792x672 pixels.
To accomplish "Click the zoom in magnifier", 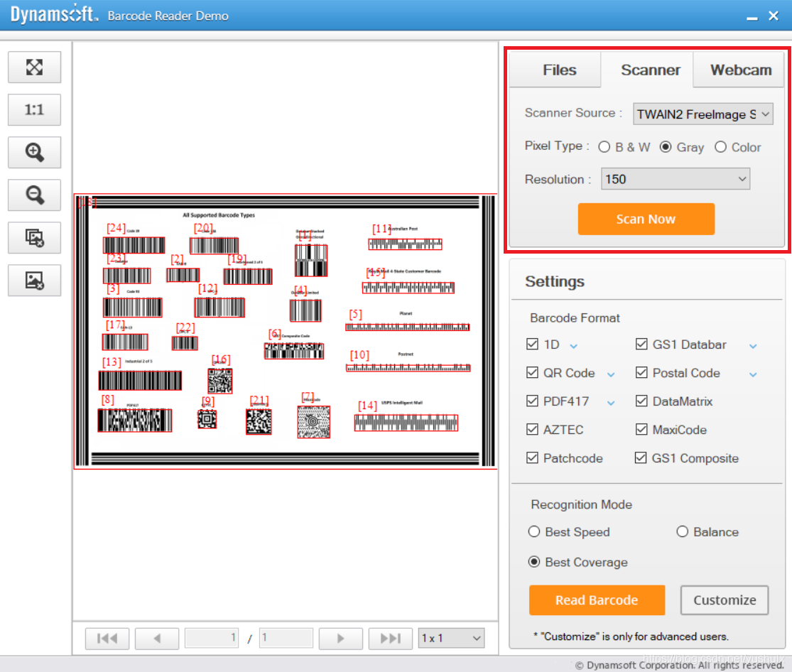I will coord(34,152).
